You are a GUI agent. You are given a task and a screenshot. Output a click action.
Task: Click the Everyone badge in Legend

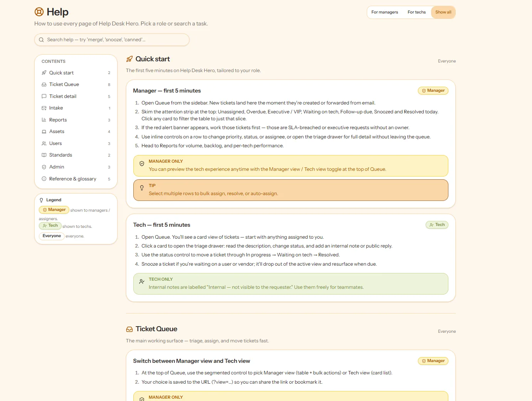pyautogui.click(x=52, y=236)
